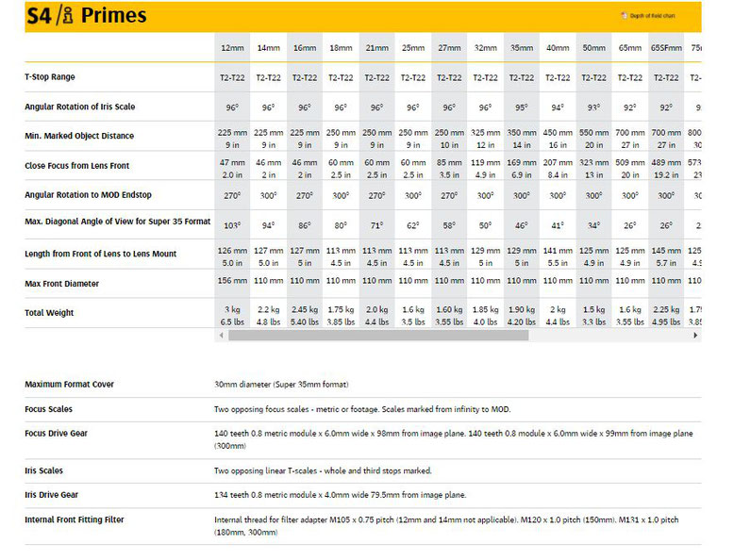Screen dimensions: 734x560
Task: Click the Max Front Diameter row label
Action: (61, 284)
